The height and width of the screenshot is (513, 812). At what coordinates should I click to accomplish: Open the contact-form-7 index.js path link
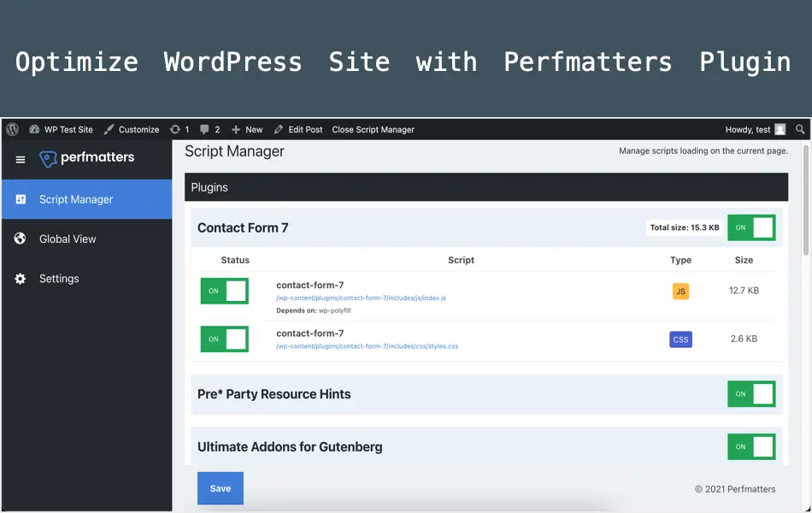click(x=361, y=298)
